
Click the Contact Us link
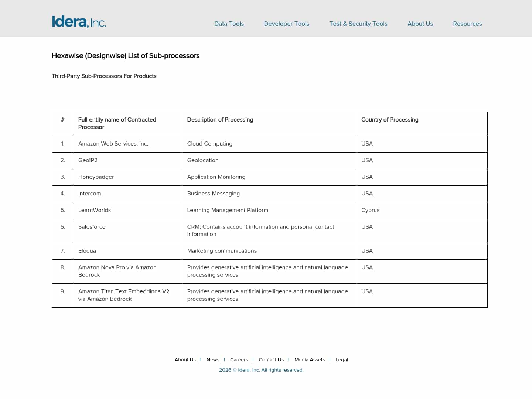271,359
